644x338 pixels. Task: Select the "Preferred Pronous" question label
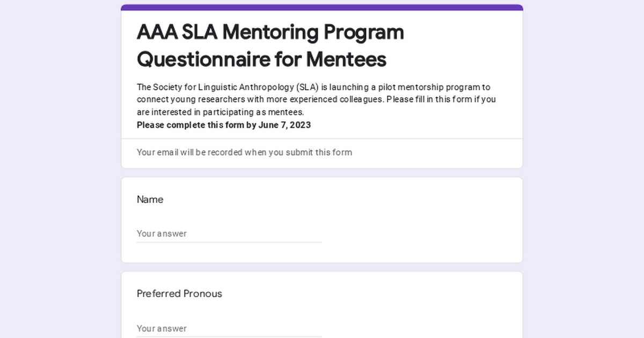pyautogui.click(x=179, y=293)
